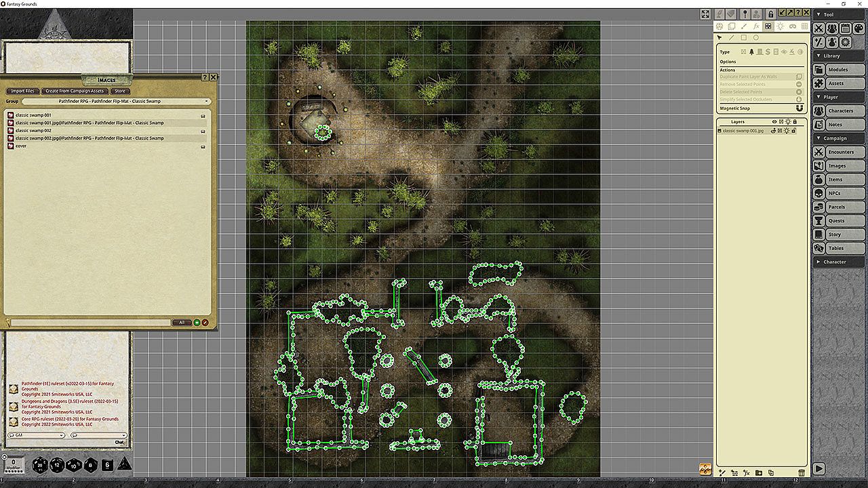Click the add folder layer icon
Image resolution: width=868 pixels, height=488 pixels.
click(759, 472)
